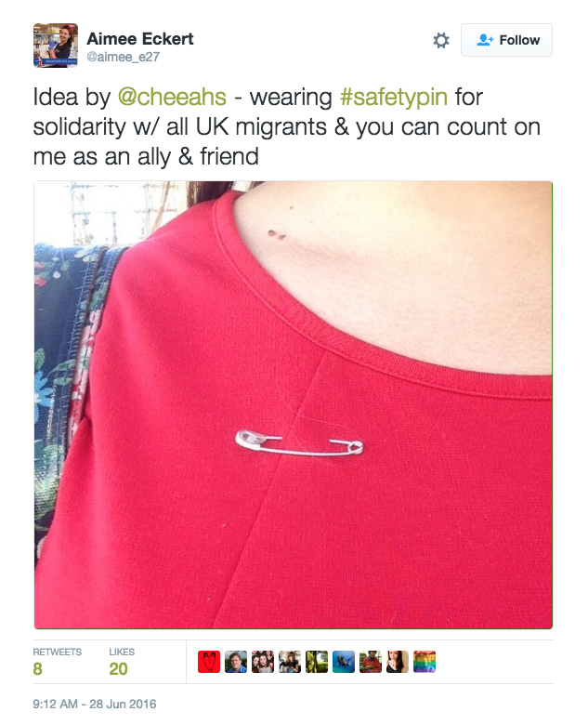
Task: Open the #safetypin hashtag
Action: tap(394, 98)
